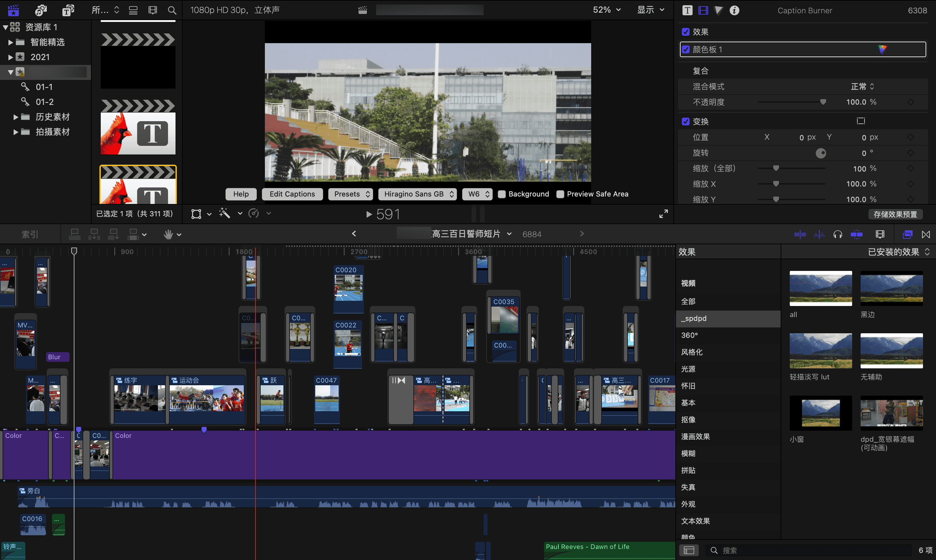Select the 模糊 effects category

pyautogui.click(x=688, y=453)
